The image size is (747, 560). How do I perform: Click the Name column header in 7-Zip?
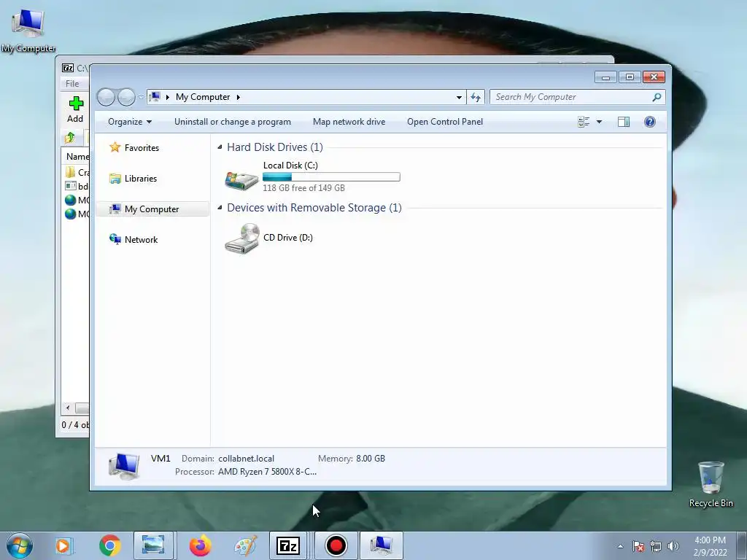pyautogui.click(x=77, y=157)
